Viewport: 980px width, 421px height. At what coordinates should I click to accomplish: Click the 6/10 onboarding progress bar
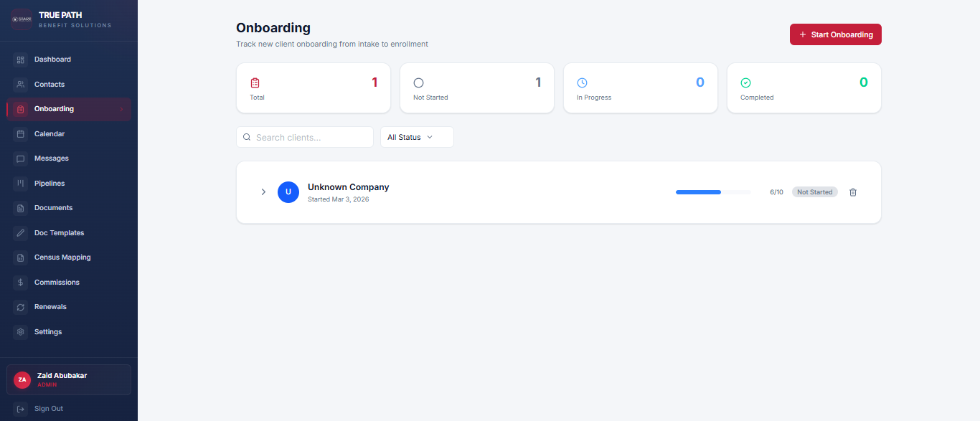(712, 192)
